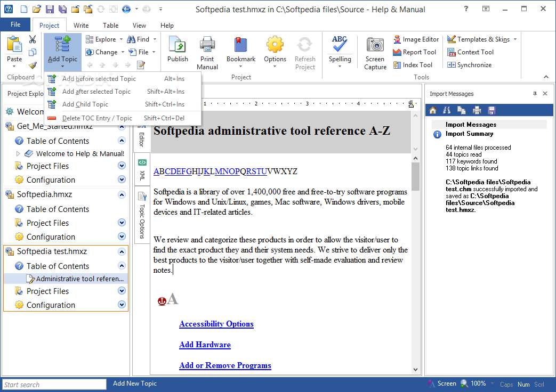Open the File menu tab
Screen dimensions: 556x392
pyautogui.click(x=15, y=24)
